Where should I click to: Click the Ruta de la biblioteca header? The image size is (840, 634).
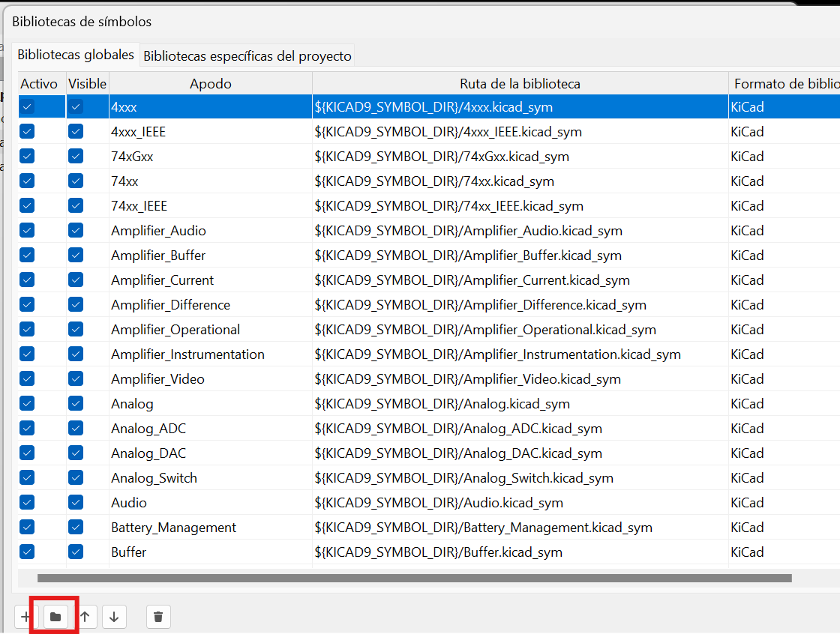(x=520, y=83)
